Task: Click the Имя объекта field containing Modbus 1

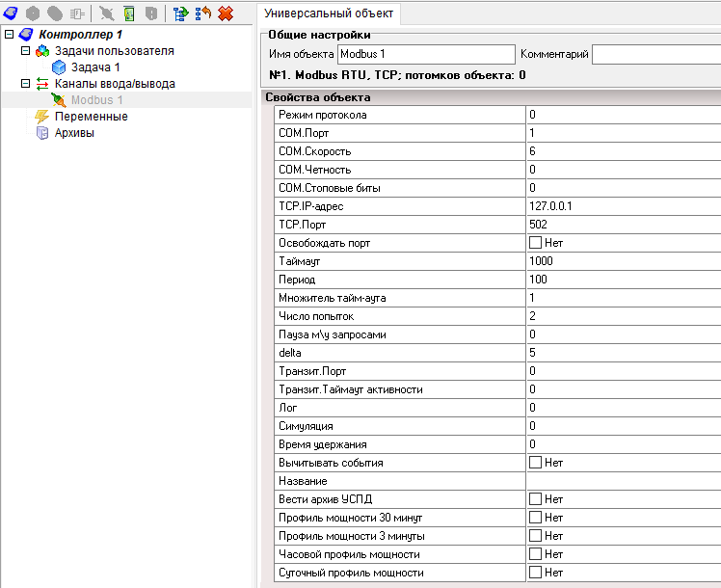Action: pyautogui.click(x=426, y=54)
